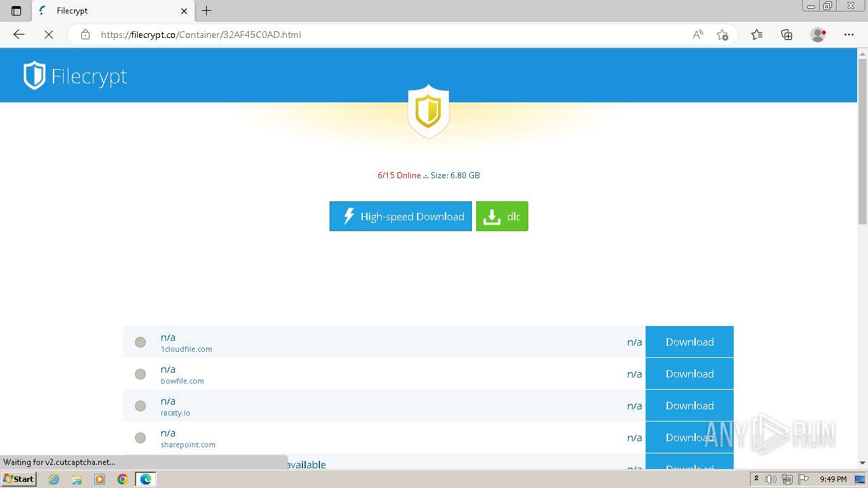The width and height of the screenshot is (868, 488).
Task: Open the Collections panel
Action: pyautogui.click(x=787, y=35)
